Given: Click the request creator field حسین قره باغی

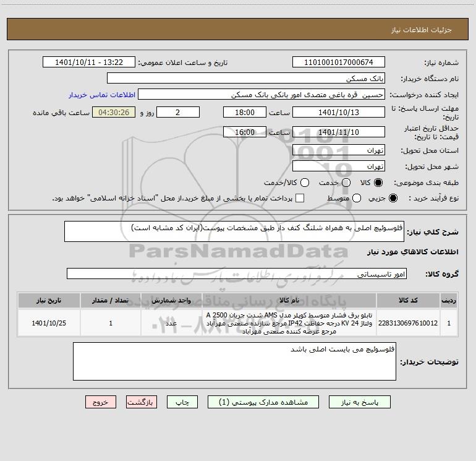Looking at the screenshot, I should (261, 95).
